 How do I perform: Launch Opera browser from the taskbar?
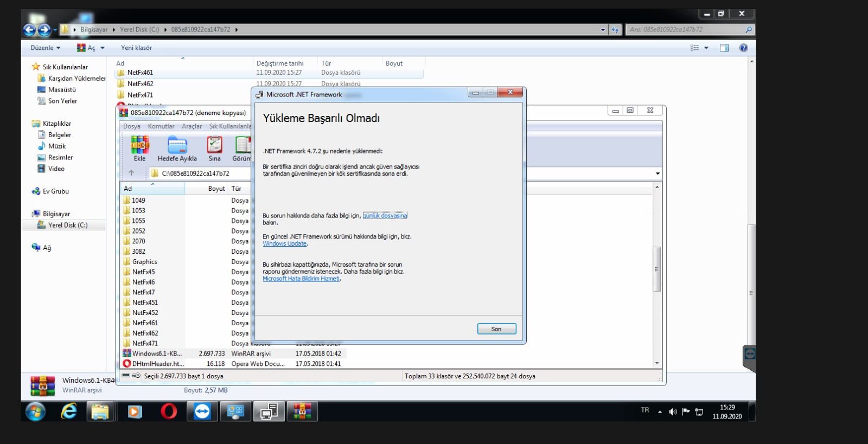point(169,412)
